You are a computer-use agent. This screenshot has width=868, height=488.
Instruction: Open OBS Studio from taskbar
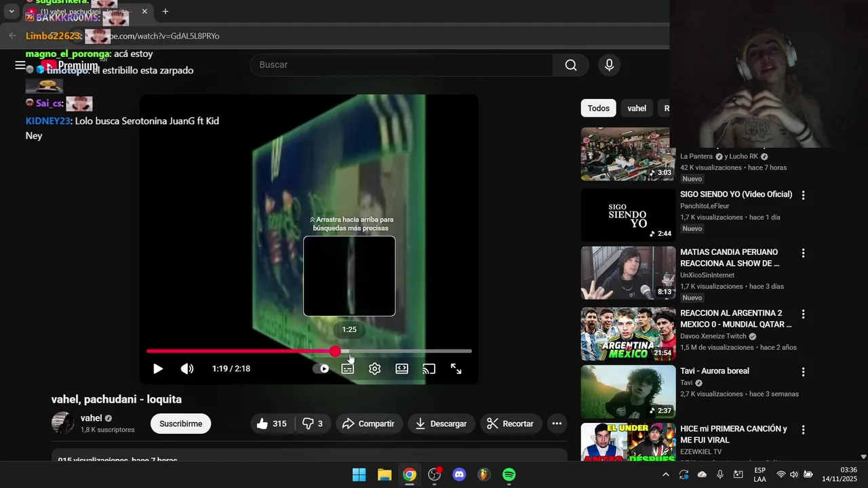pyautogui.click(x=435, y=475)
